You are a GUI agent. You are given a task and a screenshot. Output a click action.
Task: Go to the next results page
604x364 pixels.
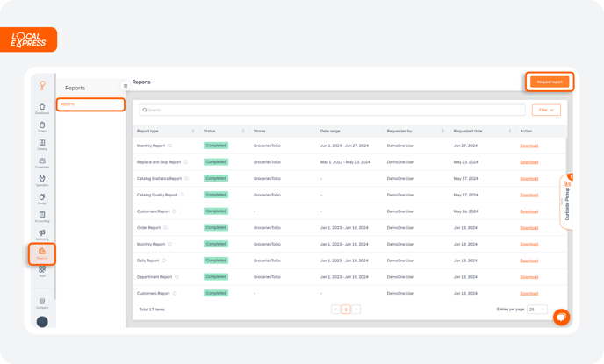pos(356,310)
